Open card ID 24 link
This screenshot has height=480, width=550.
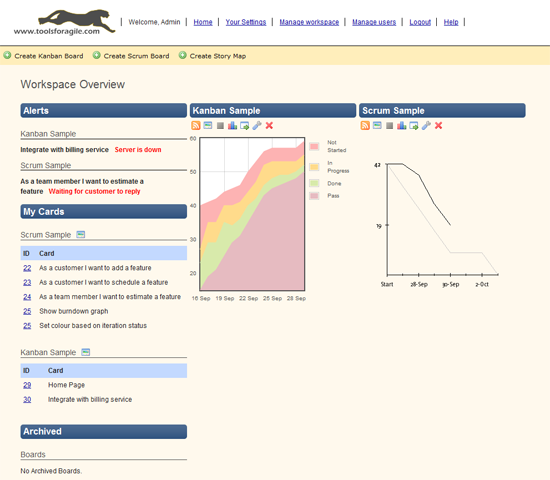click(27, 297)
